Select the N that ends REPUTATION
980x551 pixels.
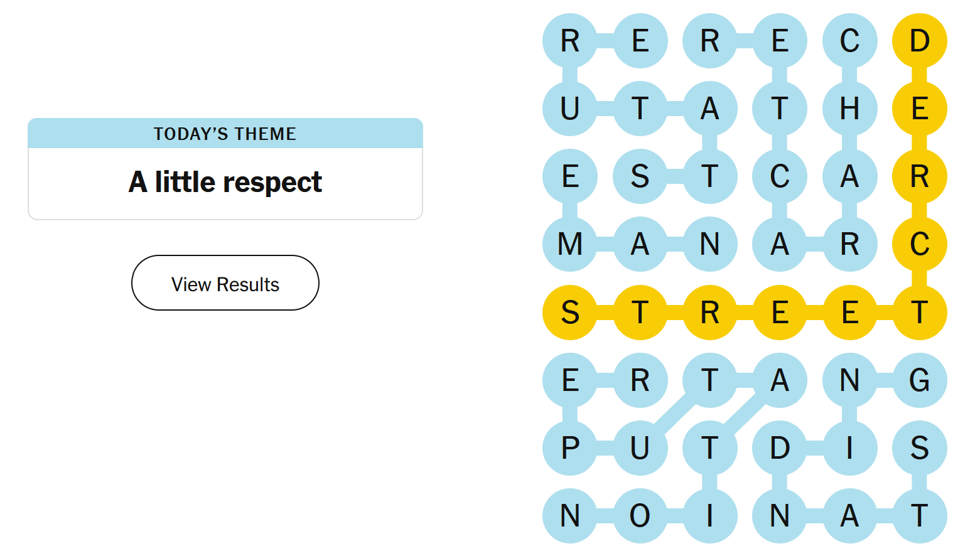tap(570, 516)
